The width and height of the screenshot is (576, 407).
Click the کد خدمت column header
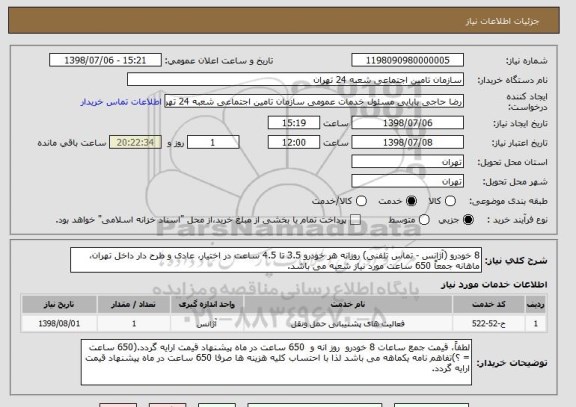(x=489, y=304)
